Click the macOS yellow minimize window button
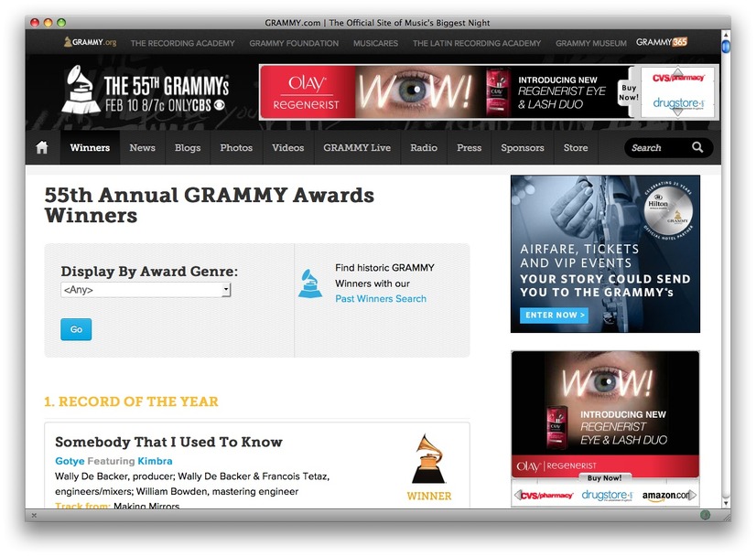This screenshot has height=556, width=756. [48, 22]
